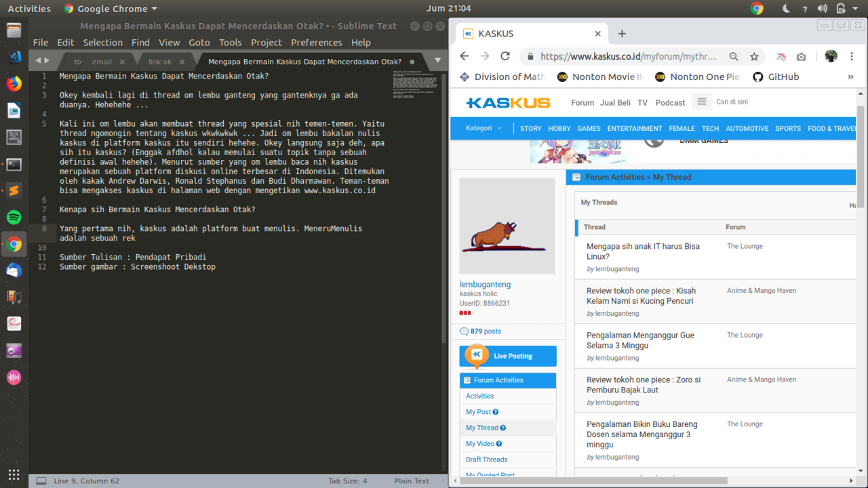Click the Kaskus page vertical scrollbar
Screen dimensions: 868x488
tap(861, 156)
